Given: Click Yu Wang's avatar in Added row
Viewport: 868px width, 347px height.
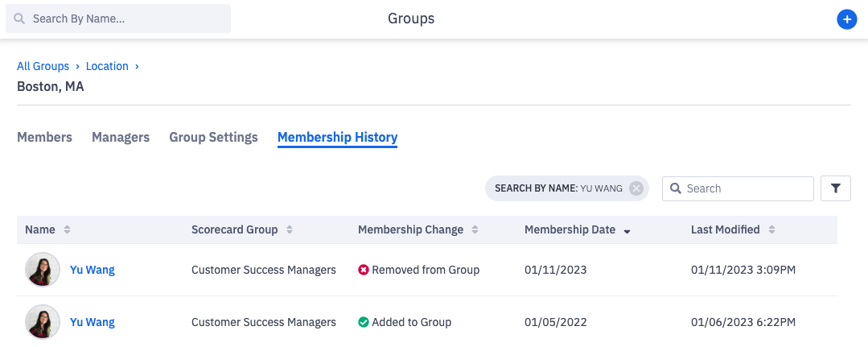Looking at the screenshot, I should (x=43, y=322).
